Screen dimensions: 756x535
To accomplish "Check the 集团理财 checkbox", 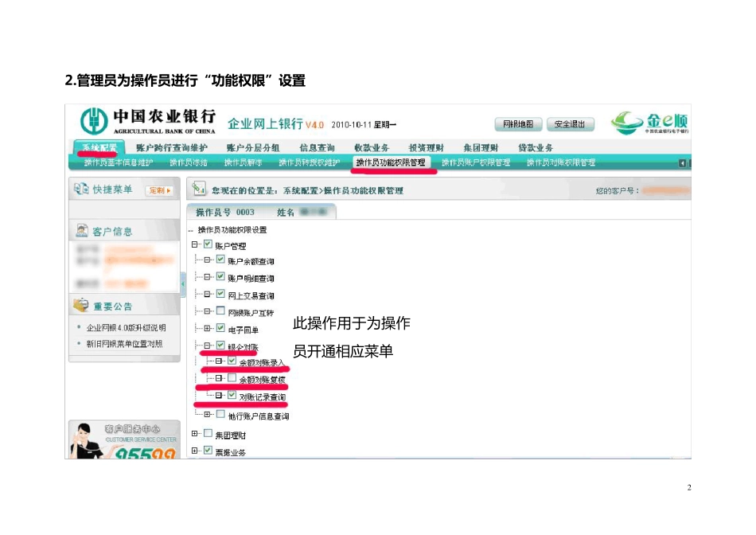I will coord(208,433).
